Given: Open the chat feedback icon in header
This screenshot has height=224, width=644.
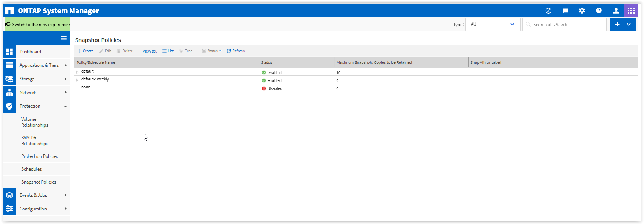Looking at the screenshot, I should click(x=565, y=11).
